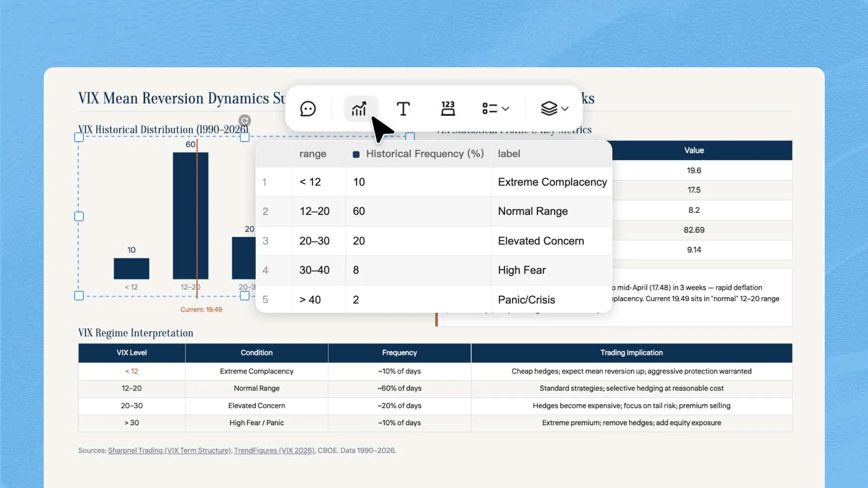Click the red '< 12' VIX level cell
Image resolution: width=868 pixels, height=488 pixels.
[x=132, y=371]
